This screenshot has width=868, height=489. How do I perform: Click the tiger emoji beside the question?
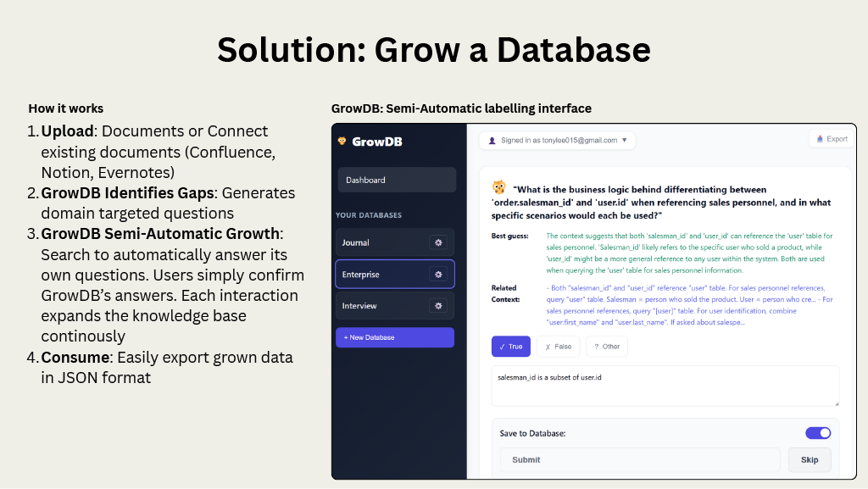[500, 189]
